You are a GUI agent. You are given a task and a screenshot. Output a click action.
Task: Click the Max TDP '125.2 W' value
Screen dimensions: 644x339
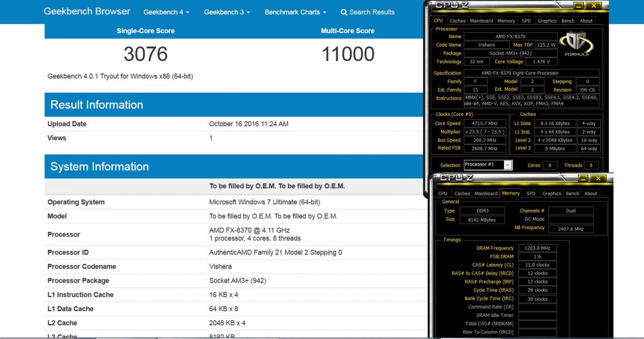[x=546, y=45]
